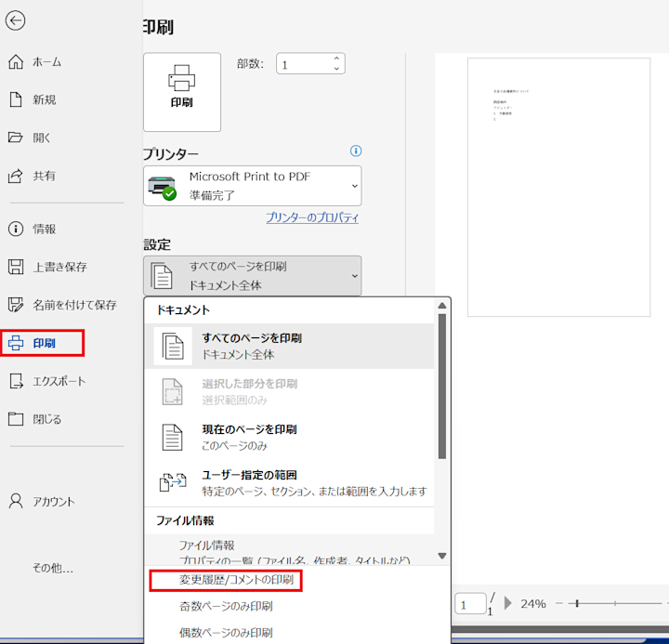This screenshot has height=644, width=669.
Task: Decrease 部数 copies with down arrow
Action: click(x=336, y=68)
